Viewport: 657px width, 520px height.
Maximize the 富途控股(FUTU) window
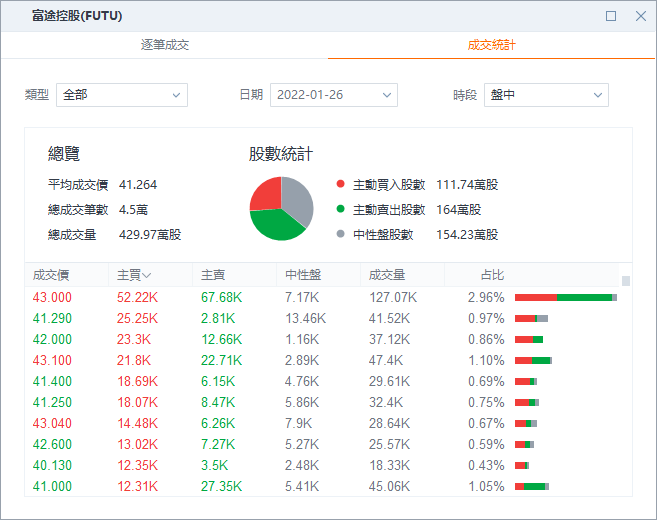point(611,16)
